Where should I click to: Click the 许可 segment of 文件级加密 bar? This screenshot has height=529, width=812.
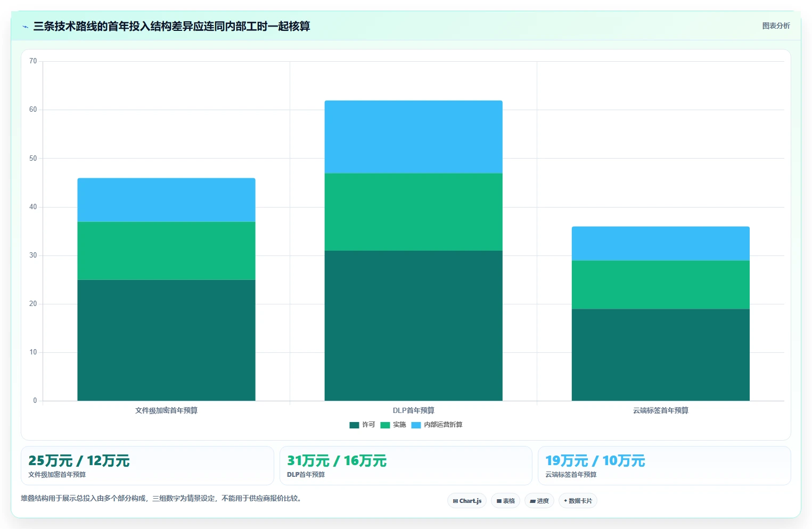pyautogui.click(x=166, y=340)
